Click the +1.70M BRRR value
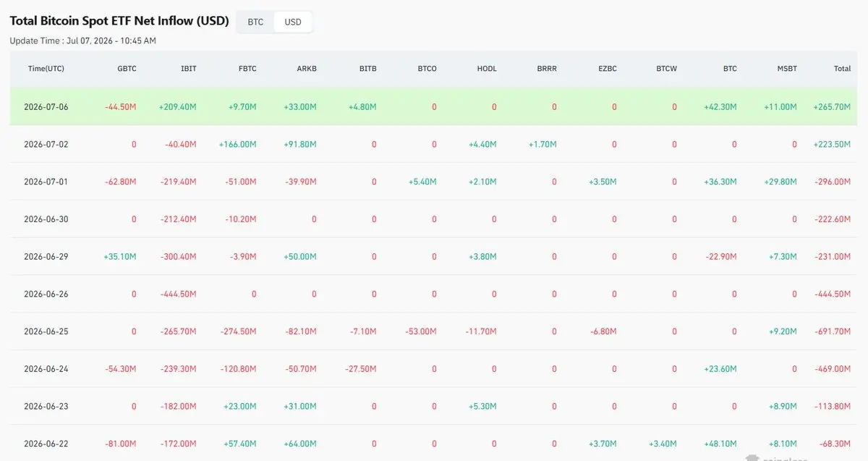The height and width of the screenshot is (461, 868). [542, 144]
